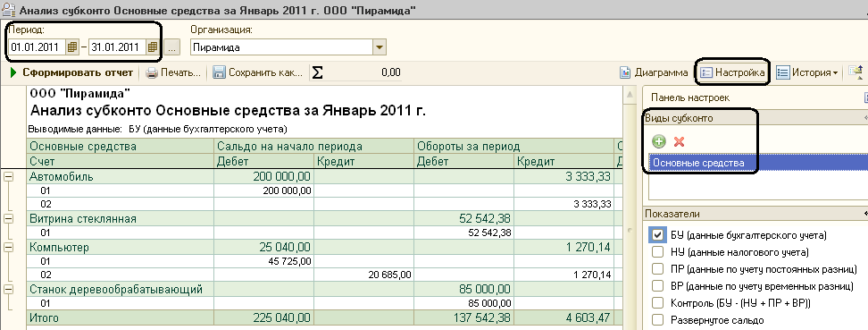
Task: Click the Сальдо на начало периода header
Action: 313,147
